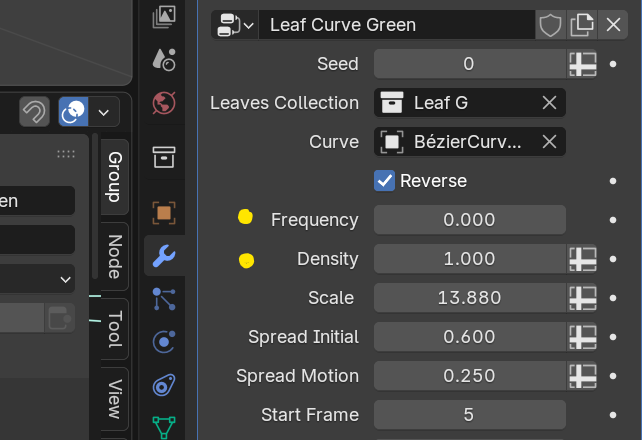Click the Scale value slider 13.880
The image size is (642, 440).
470,298
